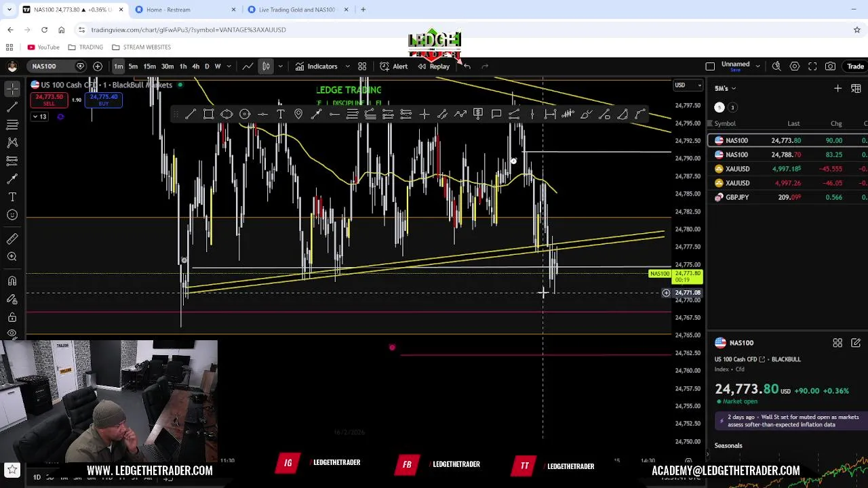Viewport: 868px width, 488px height.
Task: Click the cross line tool in floating favorites bar
Action: coord(425,114)
